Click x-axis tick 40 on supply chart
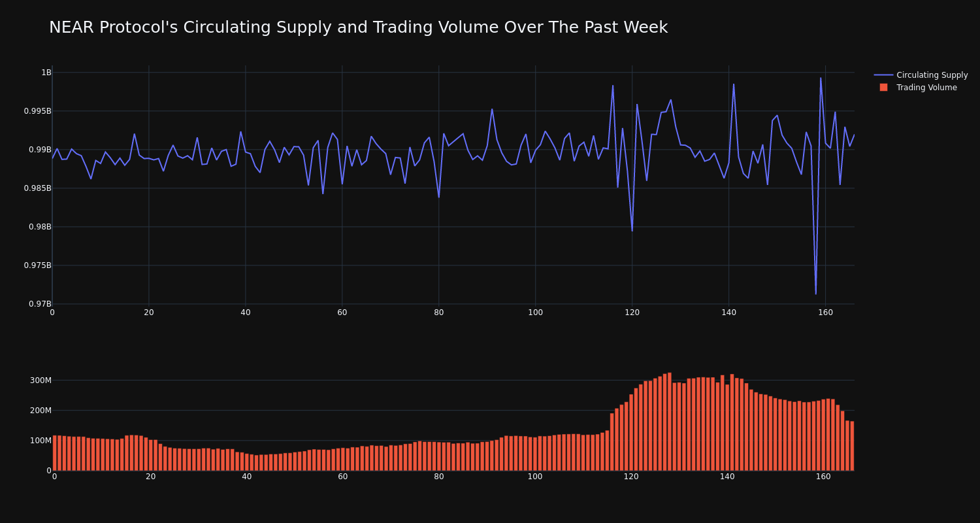The height and width of the screenshot is (523, 980). (246, 312)
